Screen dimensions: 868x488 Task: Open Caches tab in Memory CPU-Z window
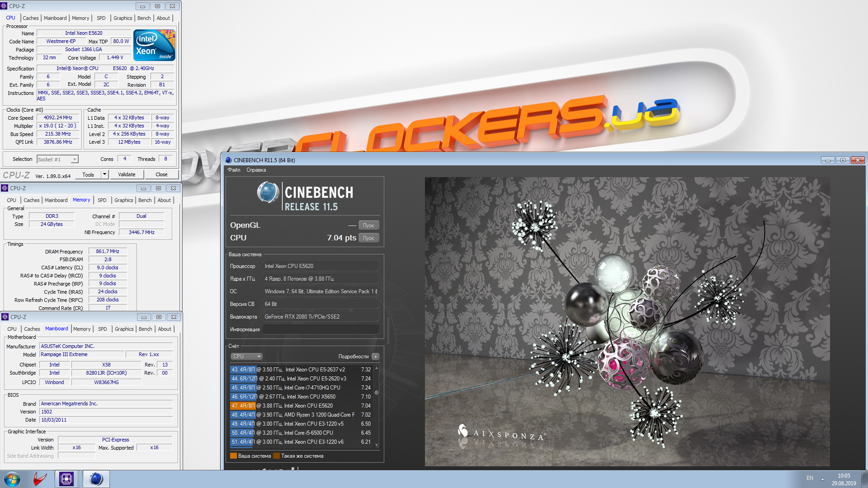tap(32, 200)
